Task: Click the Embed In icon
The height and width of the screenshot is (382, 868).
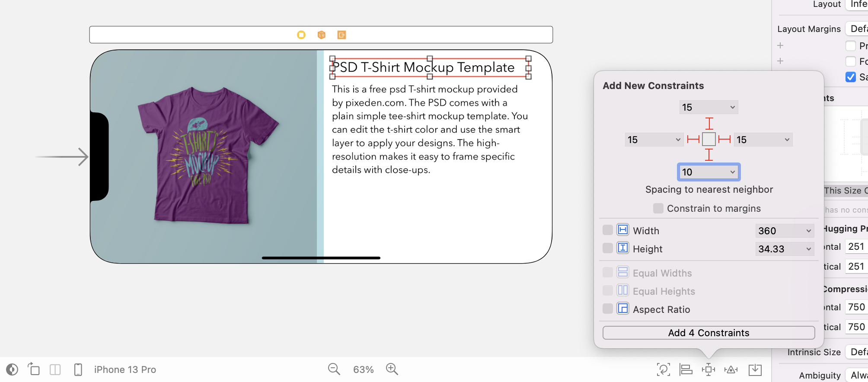Action: coord(755,369)
